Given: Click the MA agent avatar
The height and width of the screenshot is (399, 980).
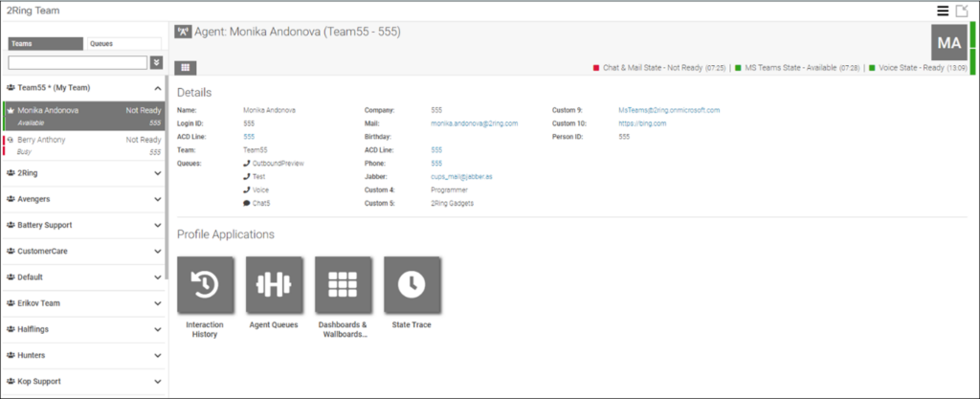Looking at the screenshot, I should [948, 42].
